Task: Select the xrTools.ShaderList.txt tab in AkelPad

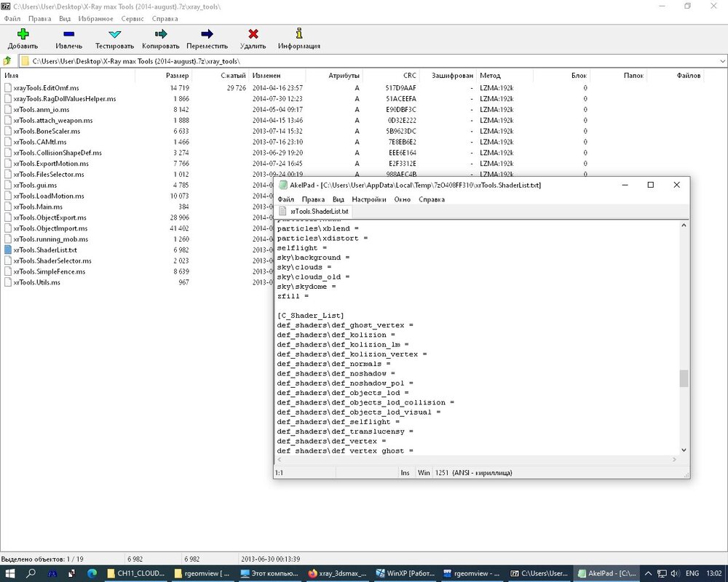Action: pos(319,212)
